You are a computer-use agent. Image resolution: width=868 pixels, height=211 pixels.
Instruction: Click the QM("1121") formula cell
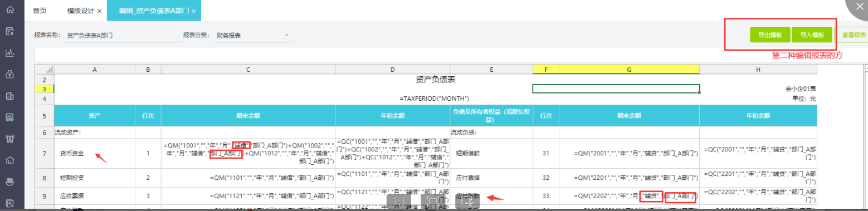coord(248,197)
